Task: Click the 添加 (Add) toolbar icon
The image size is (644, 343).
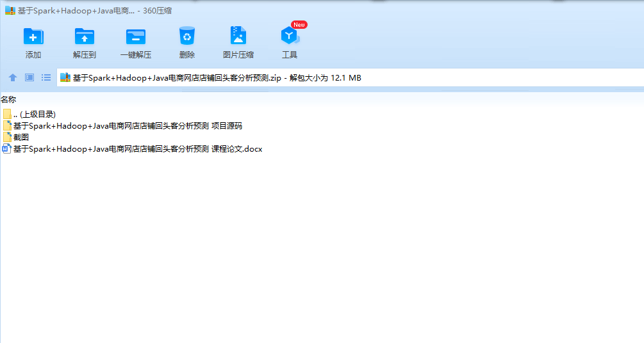Action: tap(33, 36)
